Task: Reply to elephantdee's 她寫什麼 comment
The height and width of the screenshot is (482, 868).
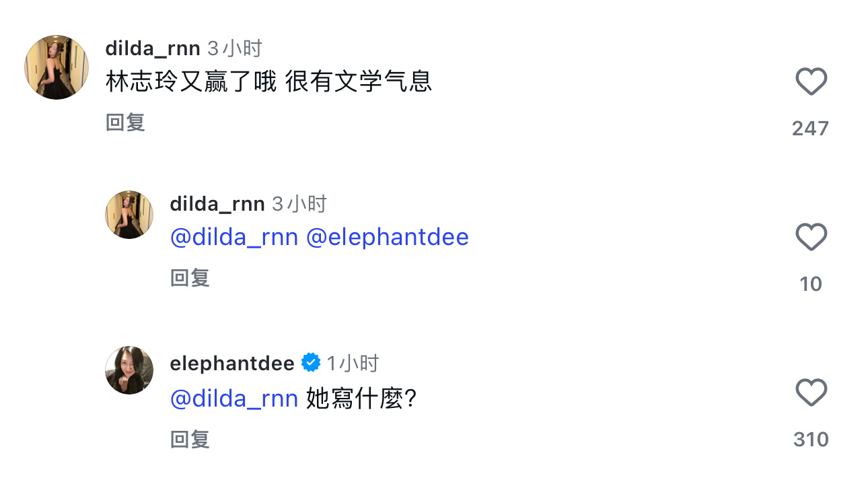Action: (x=190, y=440)
